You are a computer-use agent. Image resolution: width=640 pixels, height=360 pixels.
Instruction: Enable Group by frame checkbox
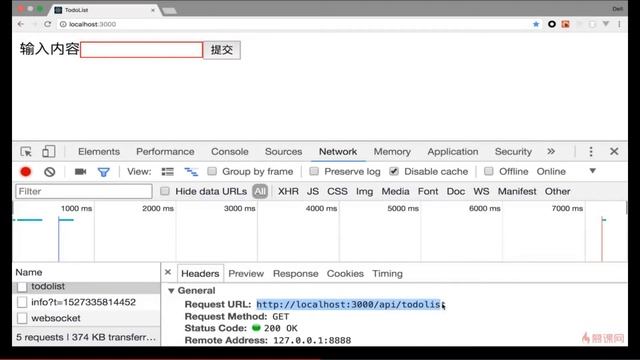pyautogui.click(x=212, y=171)
